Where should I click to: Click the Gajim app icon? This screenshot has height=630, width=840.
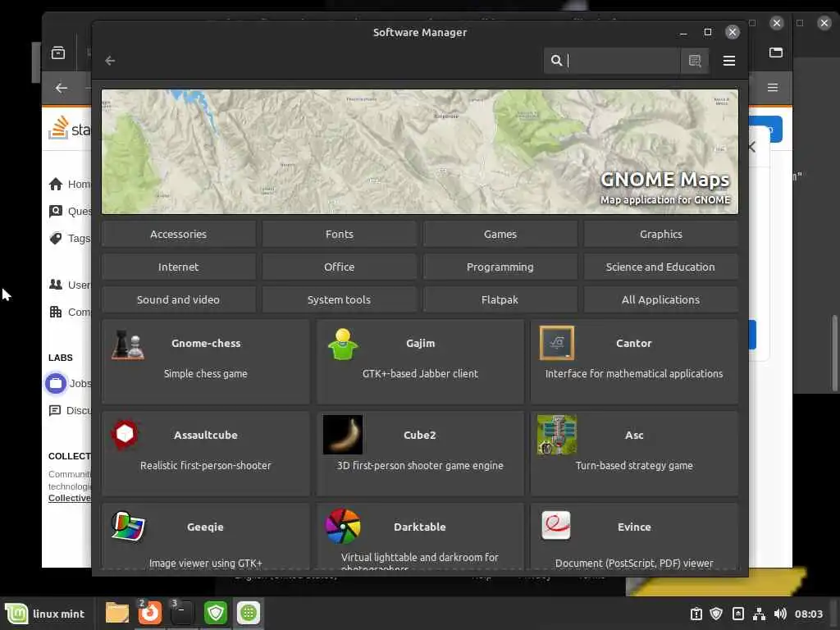point(343,344)
